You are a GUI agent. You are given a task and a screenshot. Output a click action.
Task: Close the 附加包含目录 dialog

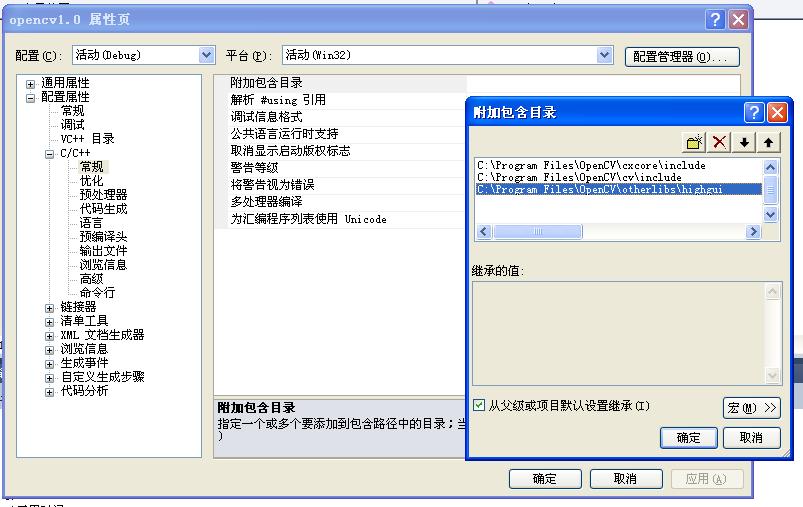(x=777, y=112)
